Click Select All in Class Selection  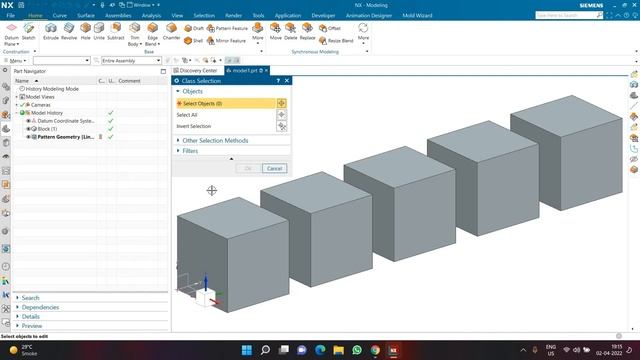coord(187,115)
